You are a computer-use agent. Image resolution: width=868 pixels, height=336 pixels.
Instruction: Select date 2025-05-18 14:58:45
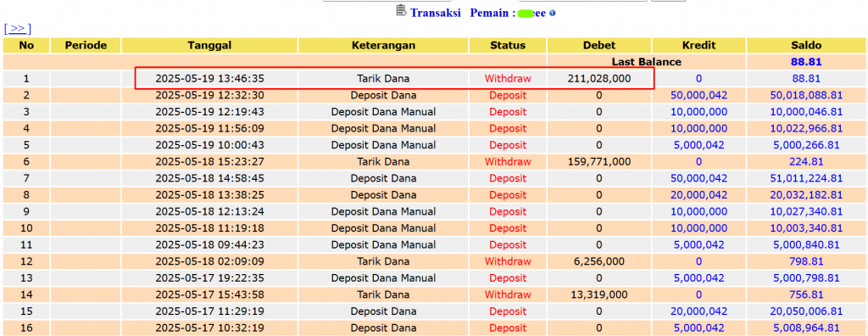pos(209,178)
